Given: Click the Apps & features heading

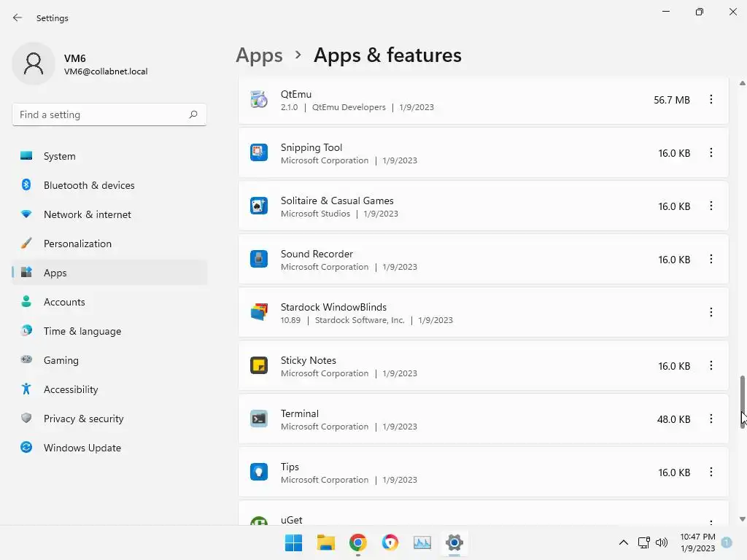Looking at the screenshot, I should 387,55.
